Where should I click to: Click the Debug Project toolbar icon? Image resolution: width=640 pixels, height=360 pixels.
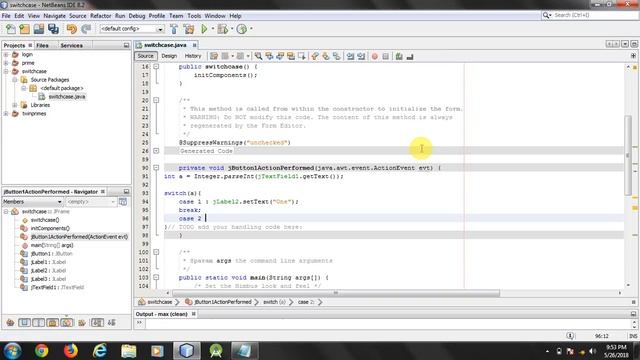click(223, 29)
